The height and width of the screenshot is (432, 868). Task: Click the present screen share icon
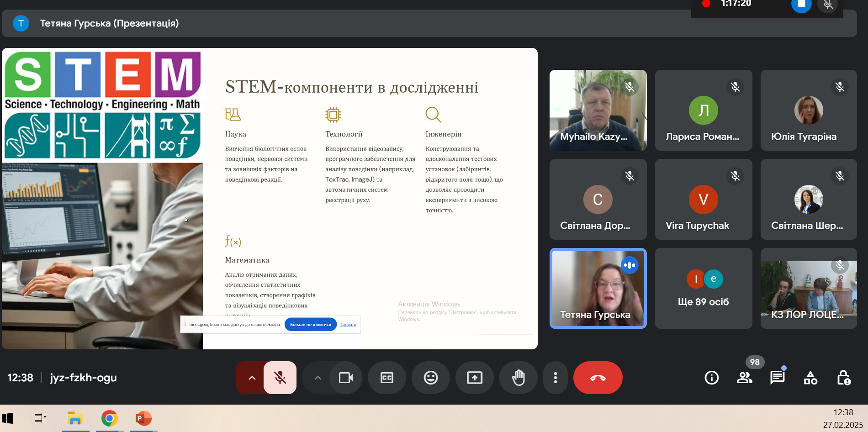[x=474, y=378]
